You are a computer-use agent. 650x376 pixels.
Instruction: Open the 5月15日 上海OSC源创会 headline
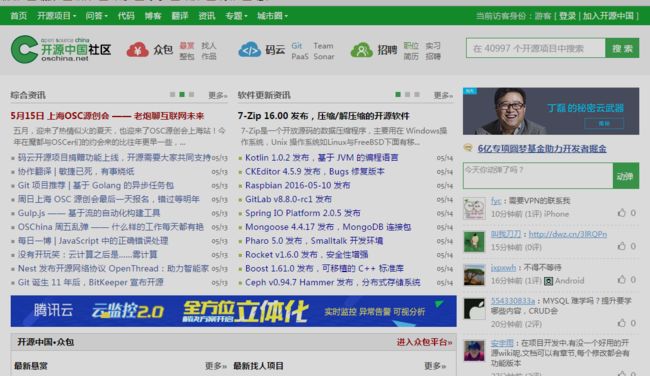click(x=107, y=116)
